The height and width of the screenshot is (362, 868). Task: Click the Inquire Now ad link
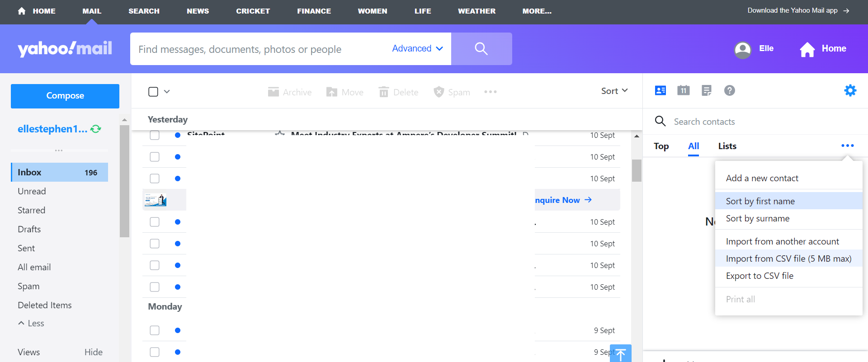(563, 200)
